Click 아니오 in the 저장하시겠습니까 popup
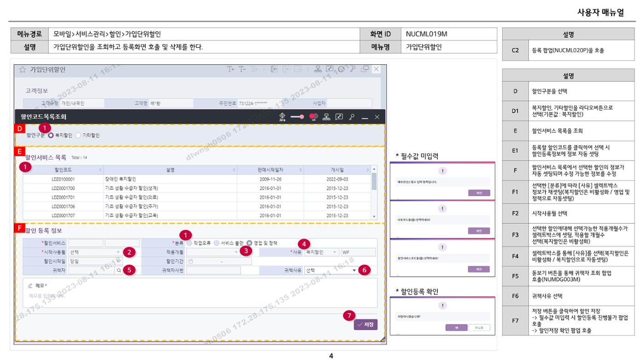Image resolution: width=644 pixels, height=362 pixels. pos(479,328)
